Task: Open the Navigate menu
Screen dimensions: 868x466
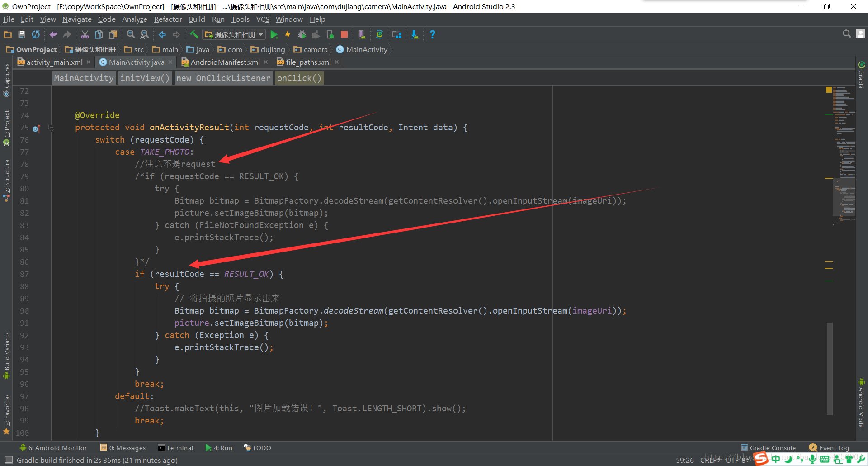Action: 77,19
